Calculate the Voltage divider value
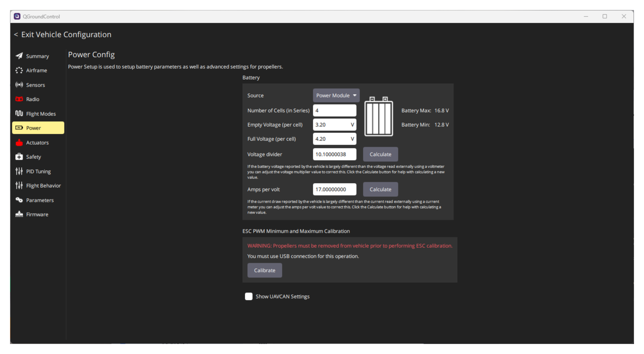Viewport: 644px width, 354px height. [x=380, y=154]
